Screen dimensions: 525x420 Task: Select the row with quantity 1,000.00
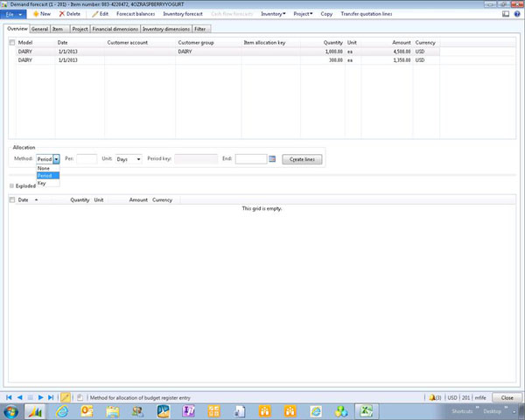224,52
